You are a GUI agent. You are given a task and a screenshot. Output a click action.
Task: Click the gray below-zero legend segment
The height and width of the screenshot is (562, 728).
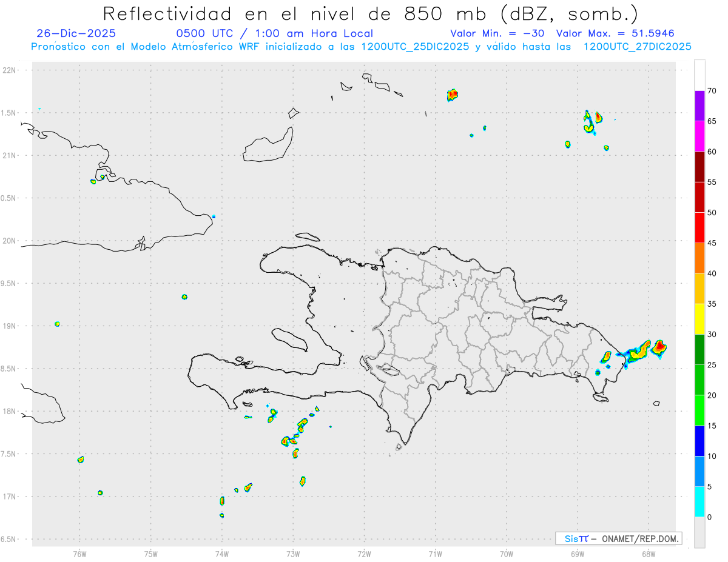pos(699,532)
